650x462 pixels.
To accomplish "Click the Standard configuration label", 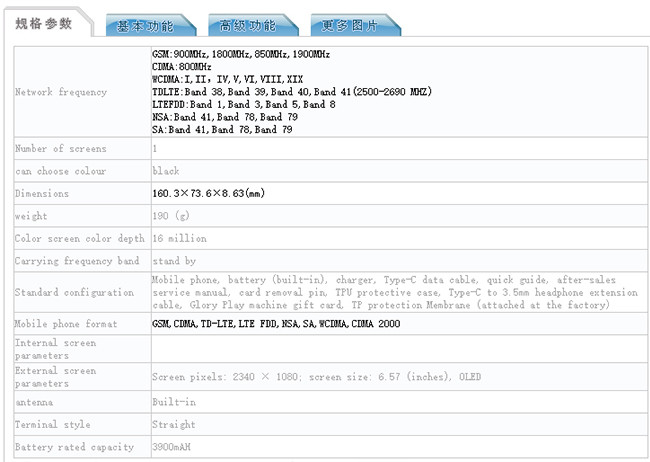I will (x=74, y=292).
